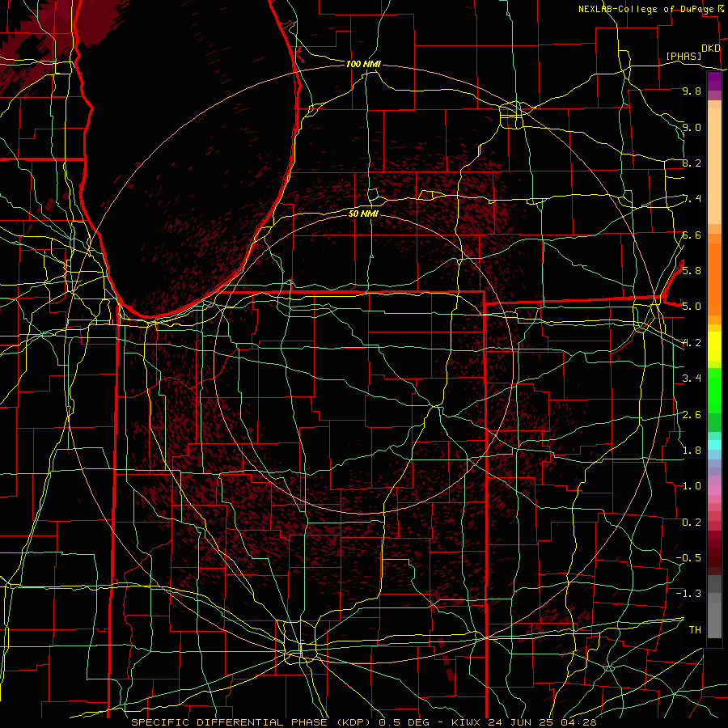Pick the pale peach color bar segment

tap(714, 166)
